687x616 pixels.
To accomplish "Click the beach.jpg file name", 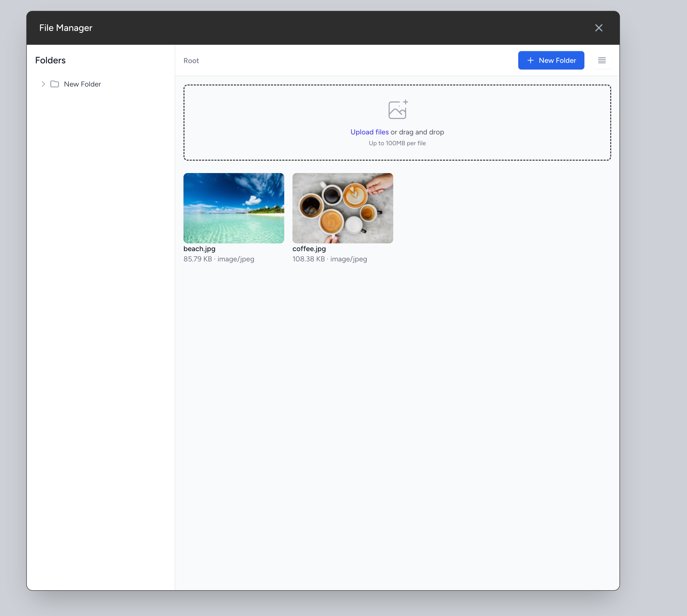I will (199, 249).
